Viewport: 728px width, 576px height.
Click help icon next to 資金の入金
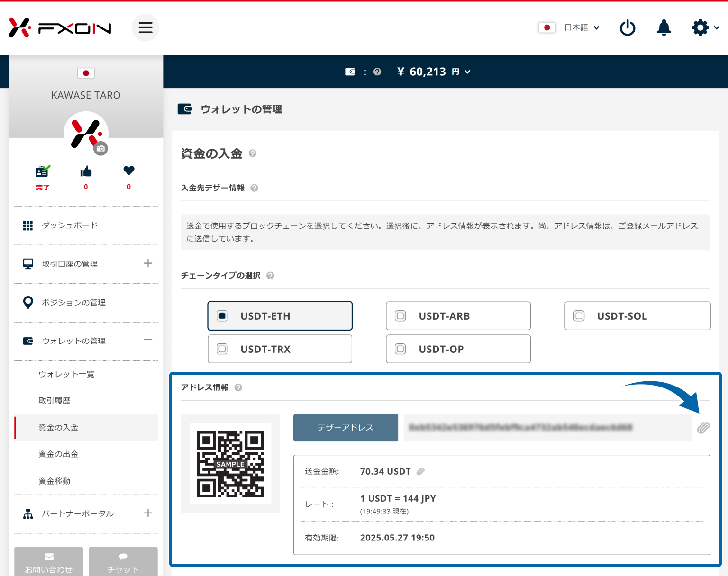pos(253,153)
